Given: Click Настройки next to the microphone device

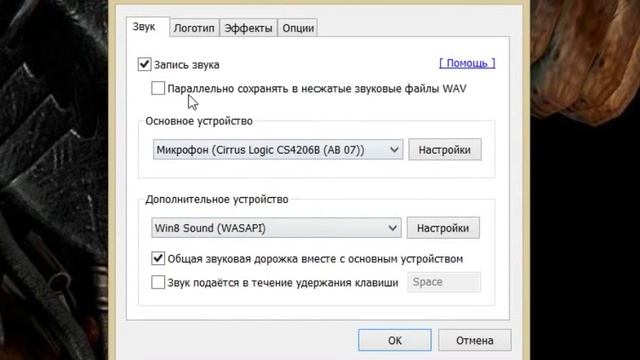Looking at the screenshot, I should coord(445,150).
